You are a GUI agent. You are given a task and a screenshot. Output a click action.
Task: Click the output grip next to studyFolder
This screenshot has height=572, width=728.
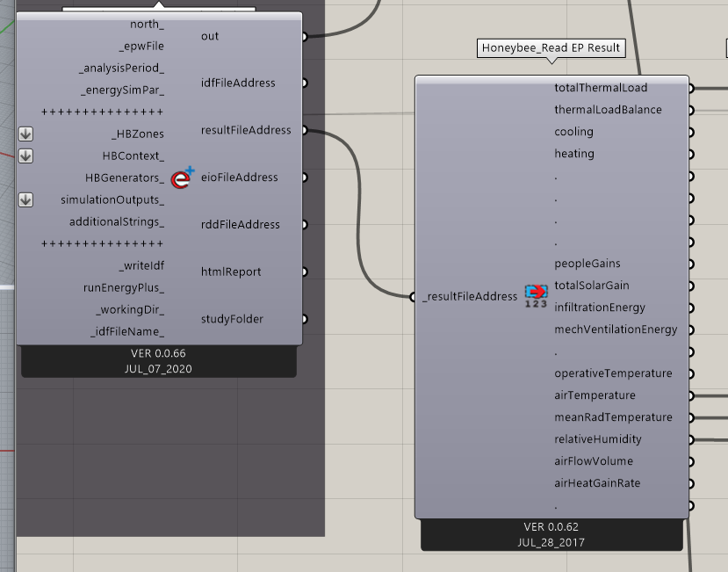pyautogui.click(x=305, y=319)
